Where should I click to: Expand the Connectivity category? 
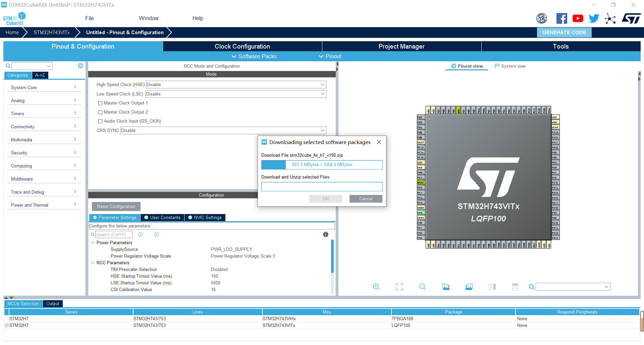tap(44, 127)
